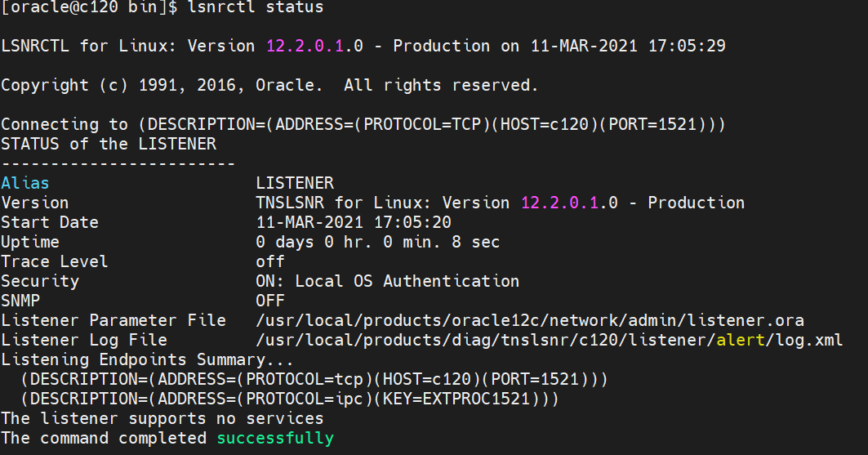Viewport: 868px width, 455px height.
Task: Click the cyan 'Alias' label
Action: [25, 183]
